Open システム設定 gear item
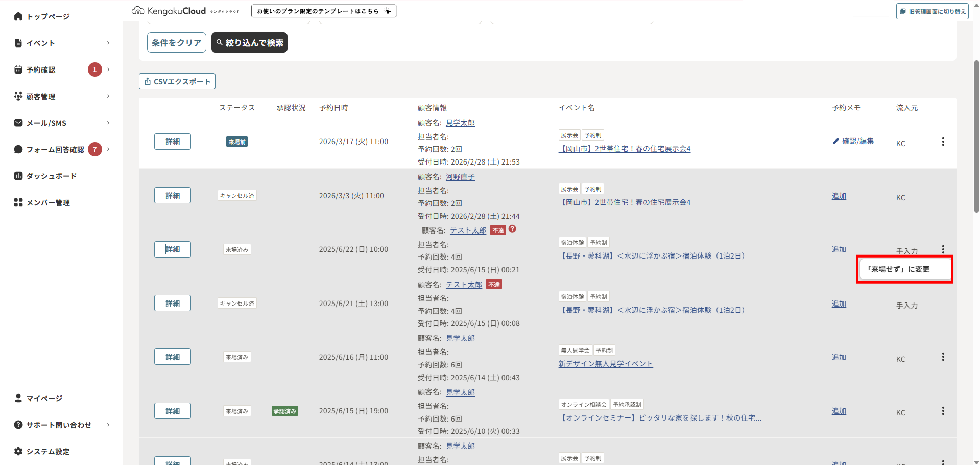This screenshot has height=466, width=980. [x=47, y=451]
